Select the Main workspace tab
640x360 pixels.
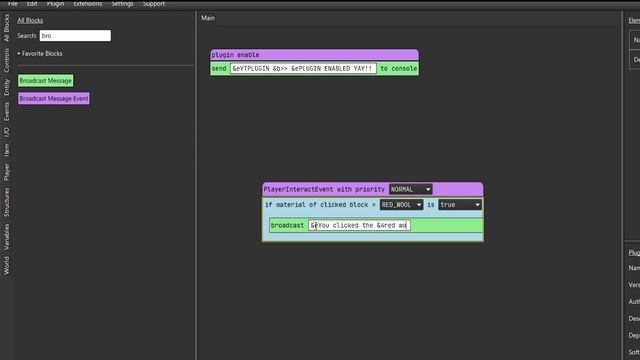tap(208, 18)
